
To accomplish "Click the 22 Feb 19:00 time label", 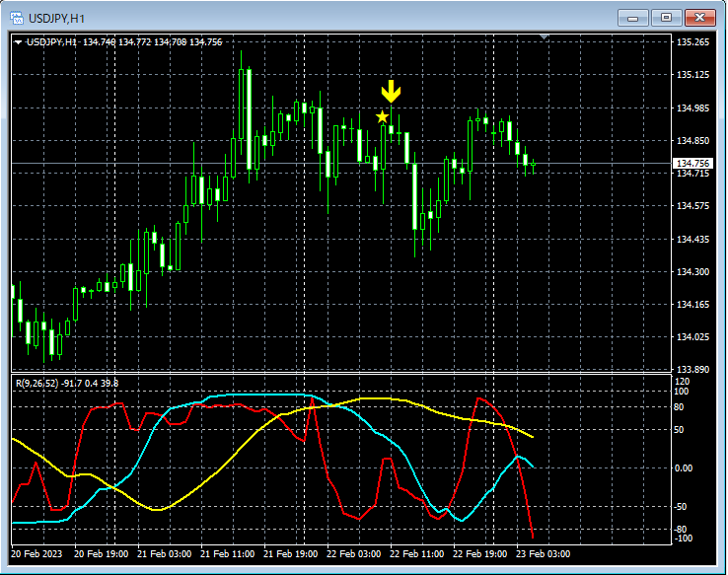I will coord(480,554).
